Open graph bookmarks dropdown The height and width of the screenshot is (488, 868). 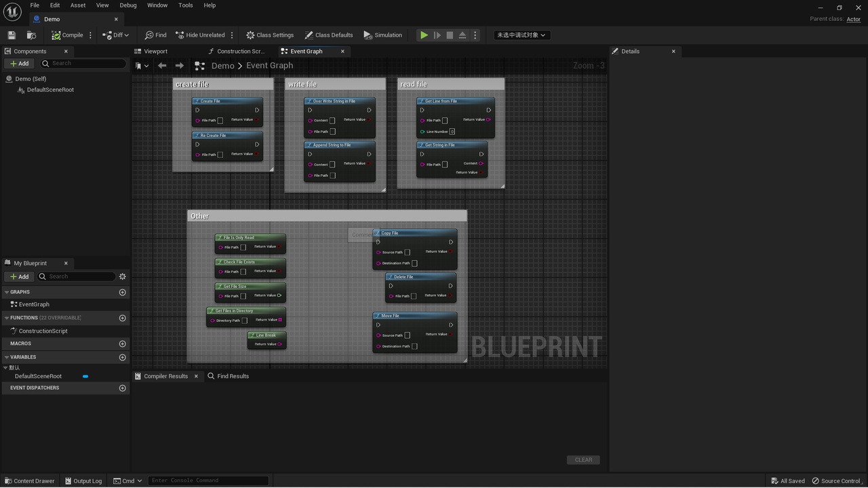142,66
